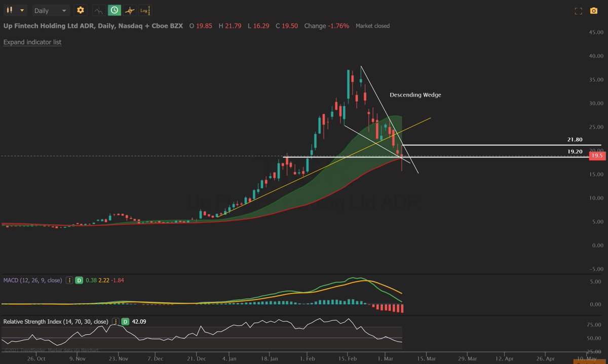Click the 29. Mar date axis label

[x=468, y=357]
